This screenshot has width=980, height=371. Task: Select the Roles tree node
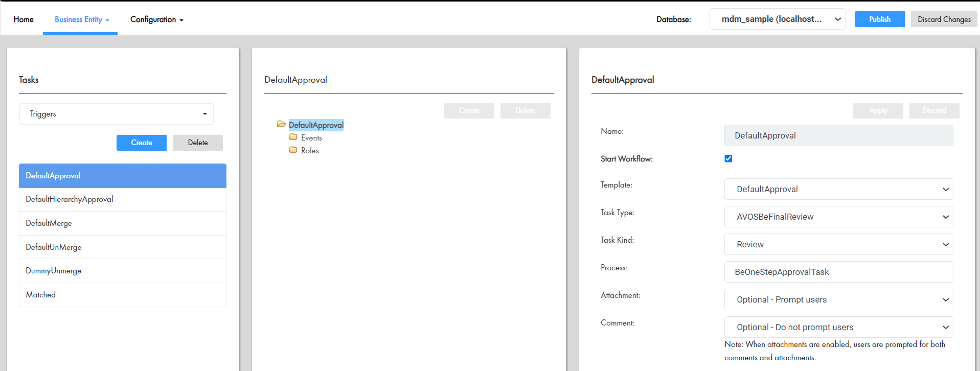310,151
